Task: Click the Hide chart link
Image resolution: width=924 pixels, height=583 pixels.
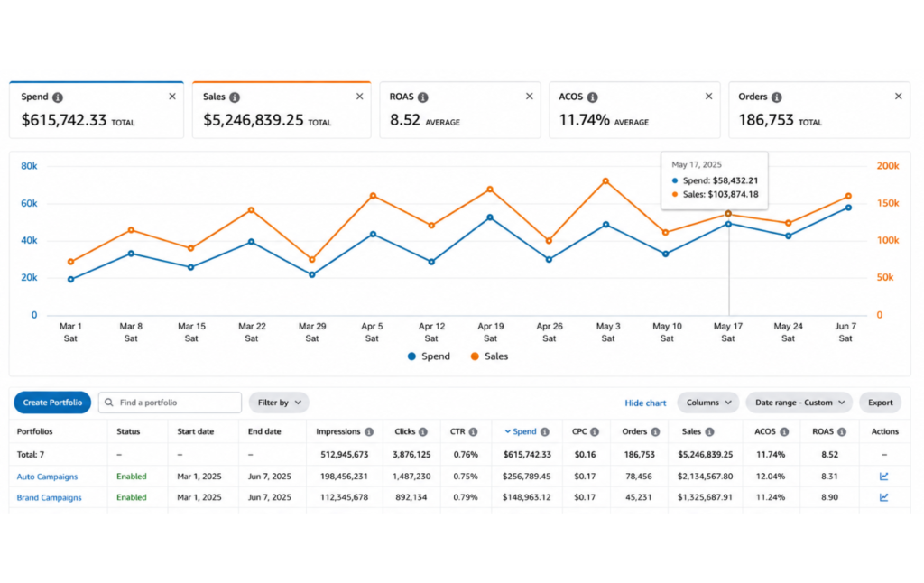Action: tap(645, 403)
